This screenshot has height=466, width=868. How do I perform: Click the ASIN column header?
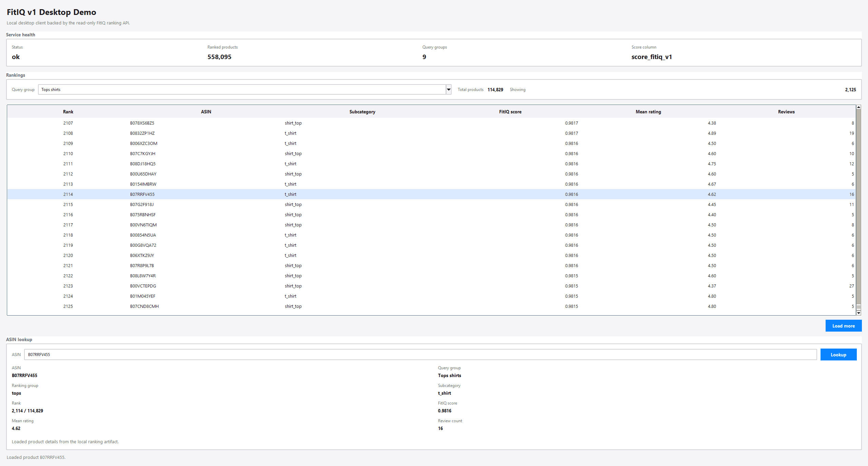206,112
